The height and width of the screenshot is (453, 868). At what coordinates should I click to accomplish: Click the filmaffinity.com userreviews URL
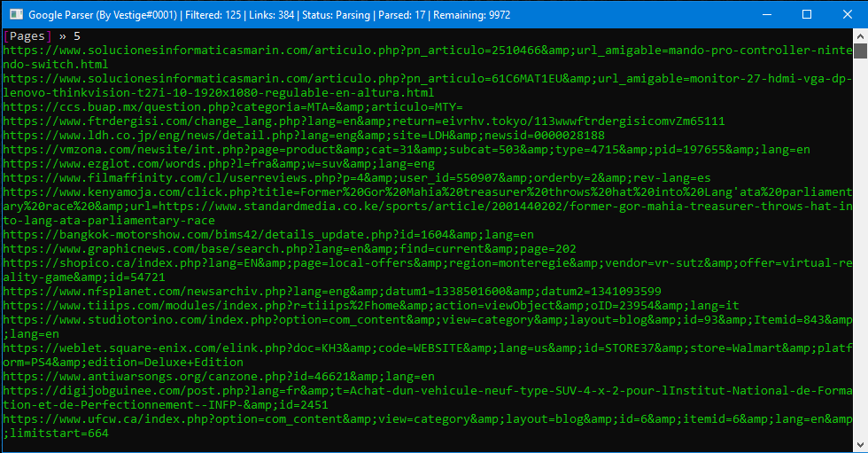pyautogui.click(x=357, y=178)
